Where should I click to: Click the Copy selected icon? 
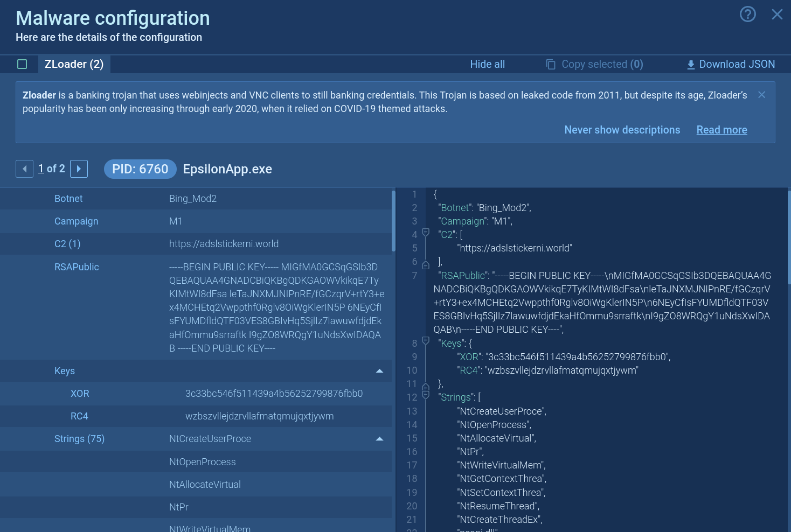tap(551, 65)
